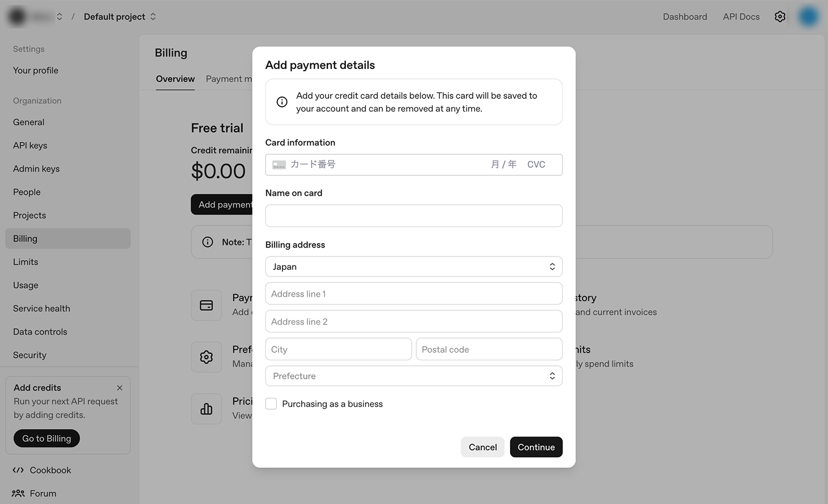Switch to the Overview tab
The image size is (828, 504).
coord(175,79)
